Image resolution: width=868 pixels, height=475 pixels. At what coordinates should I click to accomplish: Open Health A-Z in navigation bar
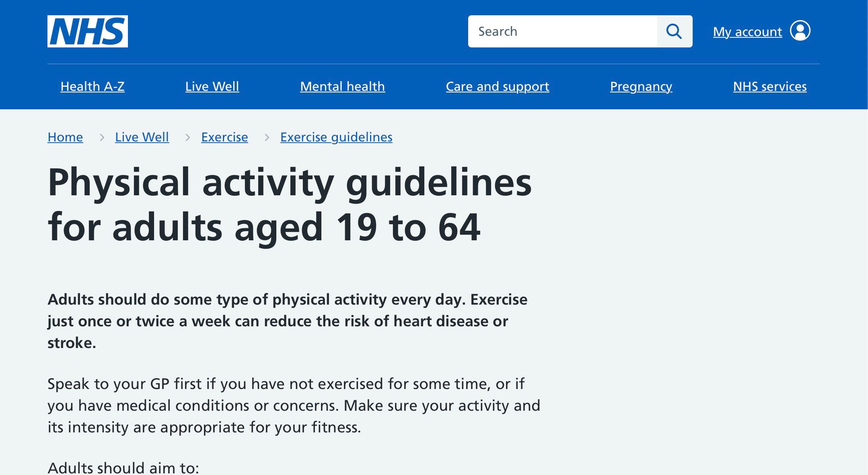tap(93, 86)
